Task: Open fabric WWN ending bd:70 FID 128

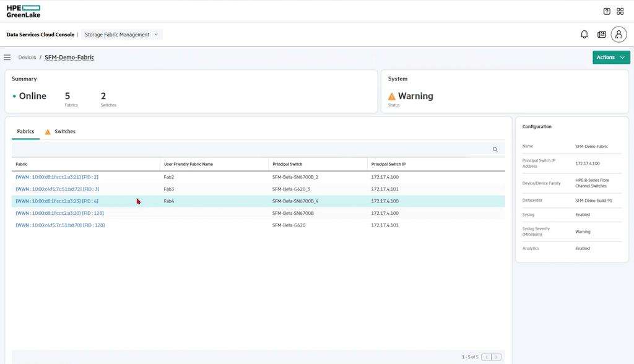Action: click(x=60, y=225)
